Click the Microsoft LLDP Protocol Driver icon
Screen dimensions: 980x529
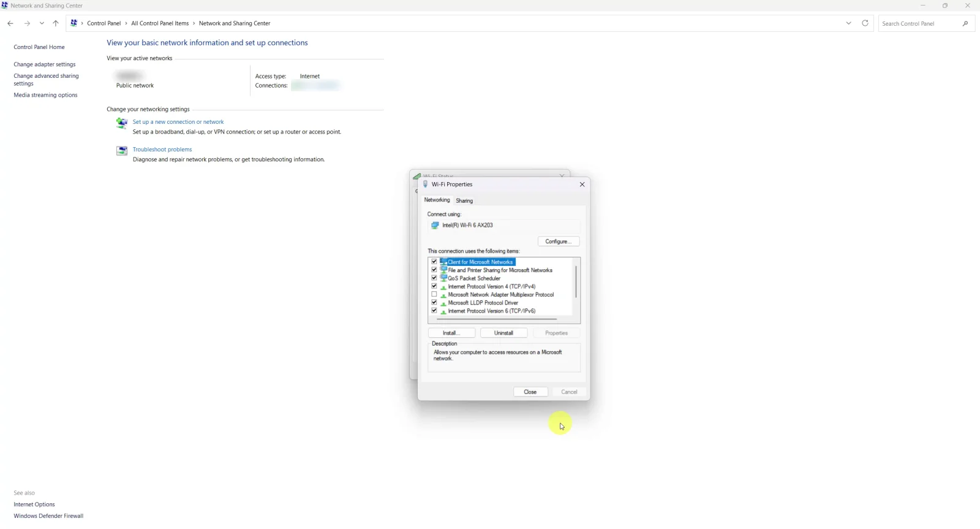[x=443, y=303]
